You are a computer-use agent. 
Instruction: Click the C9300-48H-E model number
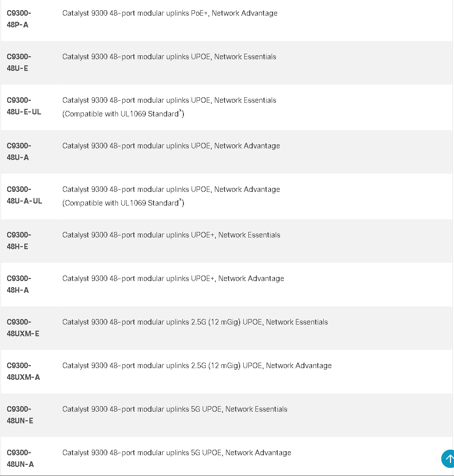(19, 241)
